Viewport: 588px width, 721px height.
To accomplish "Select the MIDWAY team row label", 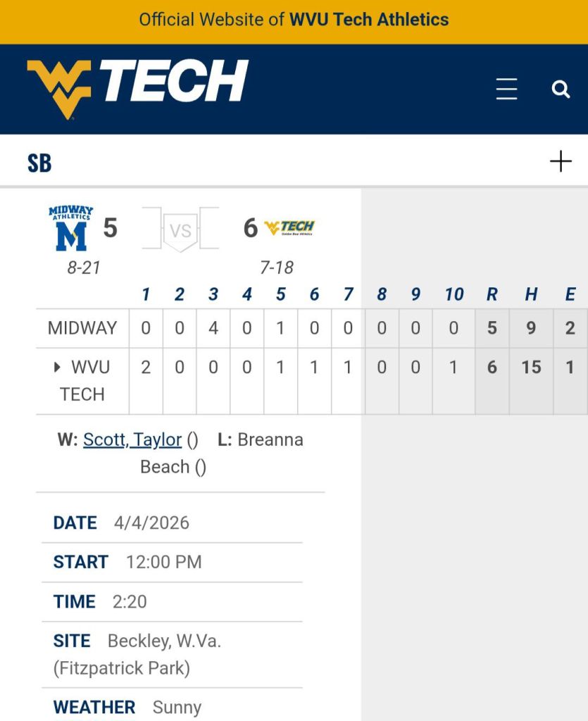I will coord(82,328).
